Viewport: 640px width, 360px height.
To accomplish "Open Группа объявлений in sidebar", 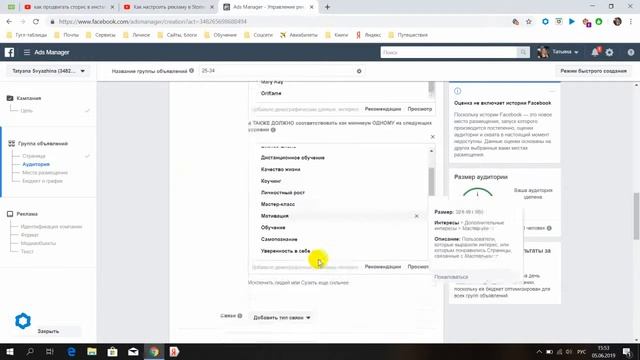I will click(x=43, y=144).
